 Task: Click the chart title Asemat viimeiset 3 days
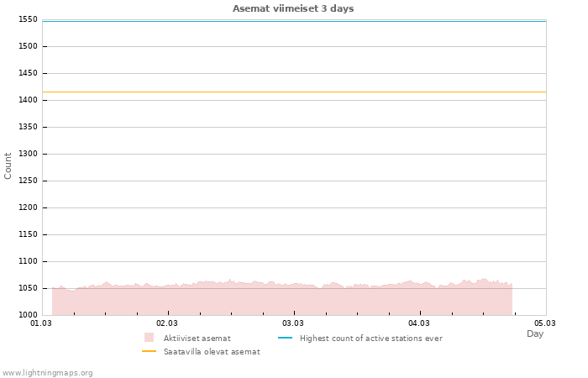pyautogui.click(x=293, y=8)
